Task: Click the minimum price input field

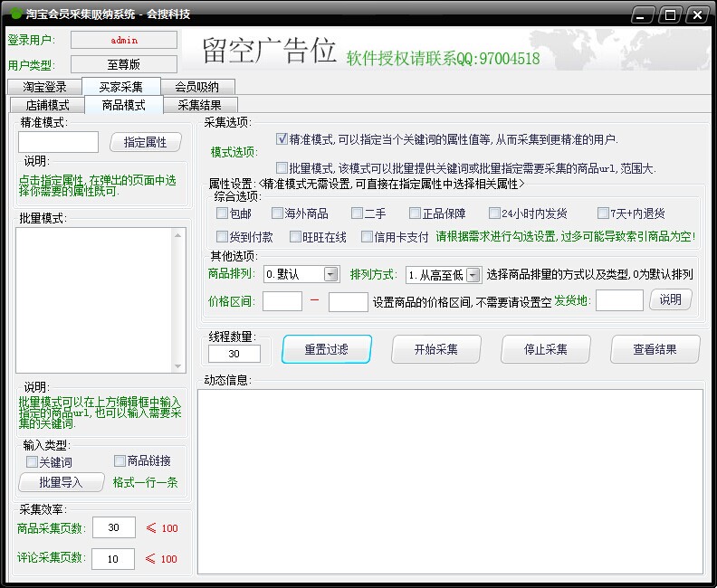Action: point(282,301)
